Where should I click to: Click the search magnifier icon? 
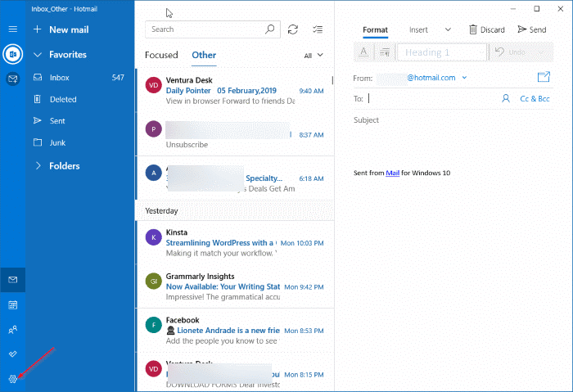(269, 29)
